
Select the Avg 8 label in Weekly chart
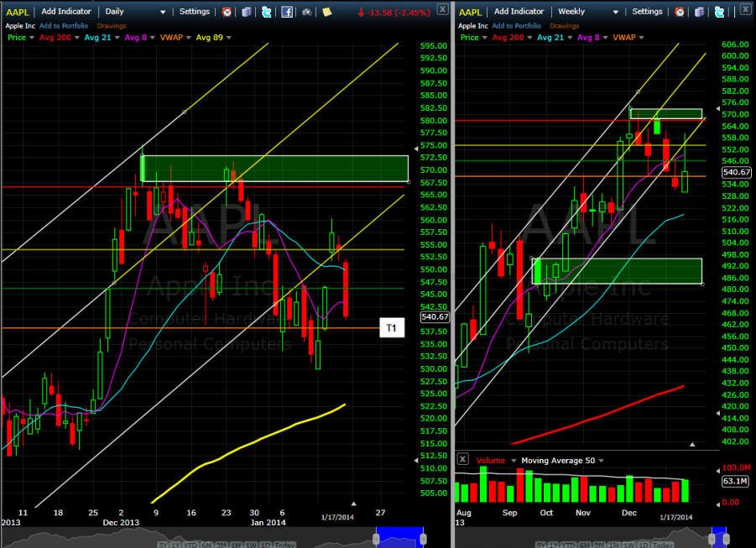(588, 38)
